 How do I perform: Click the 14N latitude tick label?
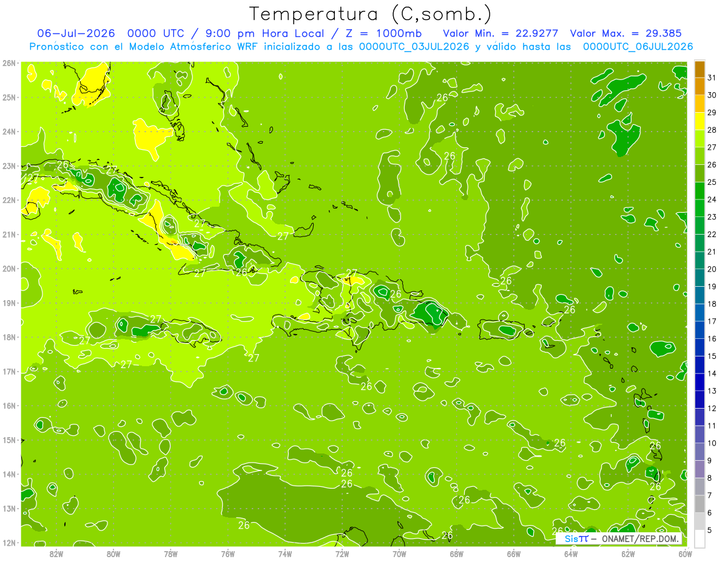coord(9,474)
